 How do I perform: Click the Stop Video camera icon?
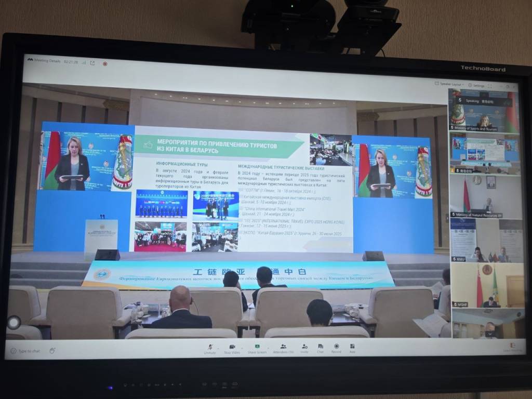232,347
